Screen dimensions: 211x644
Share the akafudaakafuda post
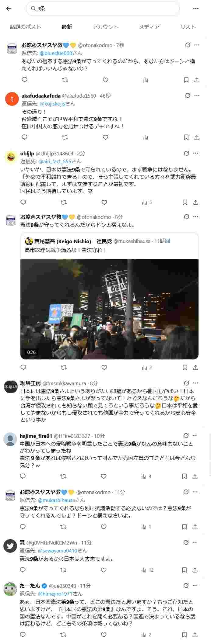tap(197, 137)
